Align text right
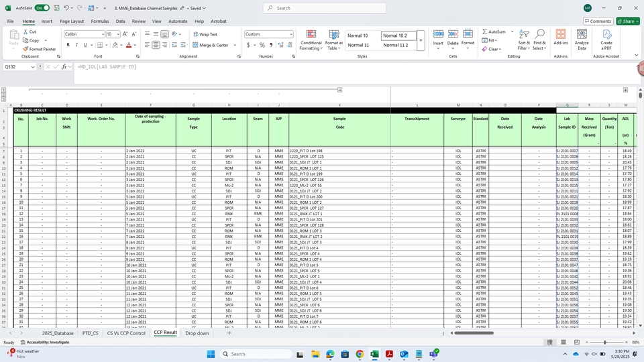The height and width of the screenshot is (362, 644). (x=165, y=45)
